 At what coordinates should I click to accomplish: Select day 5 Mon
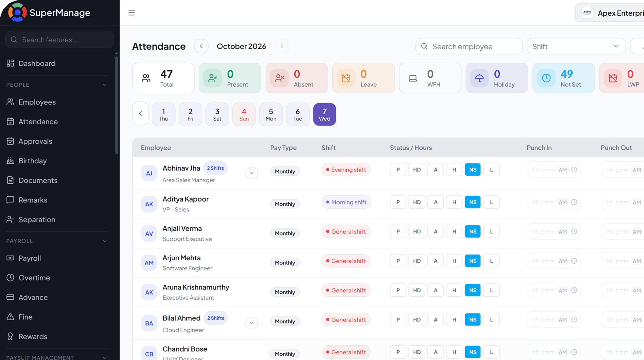pyautogui.click(x=271, y=114)
